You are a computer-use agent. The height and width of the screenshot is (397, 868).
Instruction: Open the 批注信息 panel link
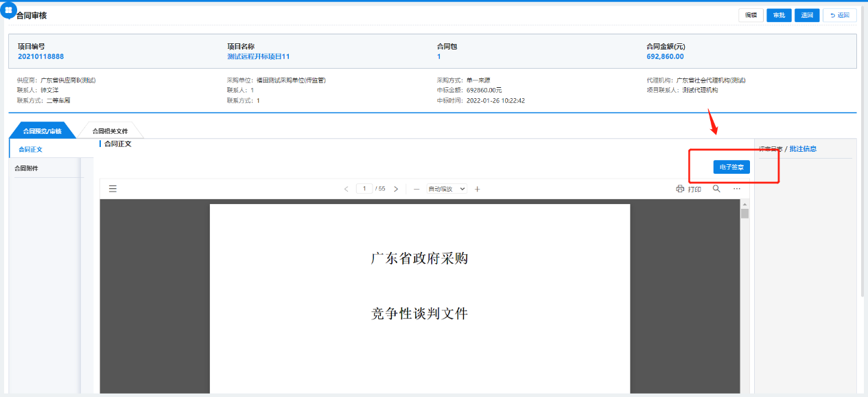click(803, 148)
